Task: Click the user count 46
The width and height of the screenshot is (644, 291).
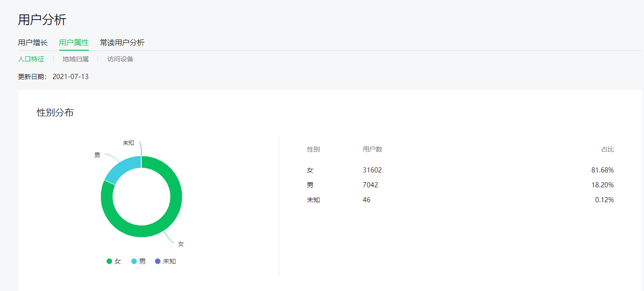Action: tap(367, 200)
